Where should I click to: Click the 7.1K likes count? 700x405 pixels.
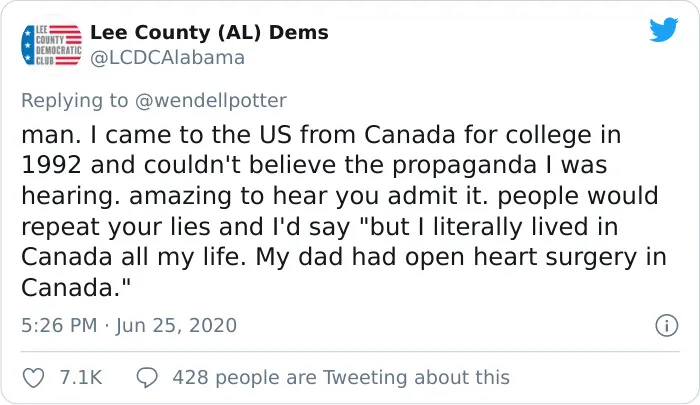click(x=81, y=378)
